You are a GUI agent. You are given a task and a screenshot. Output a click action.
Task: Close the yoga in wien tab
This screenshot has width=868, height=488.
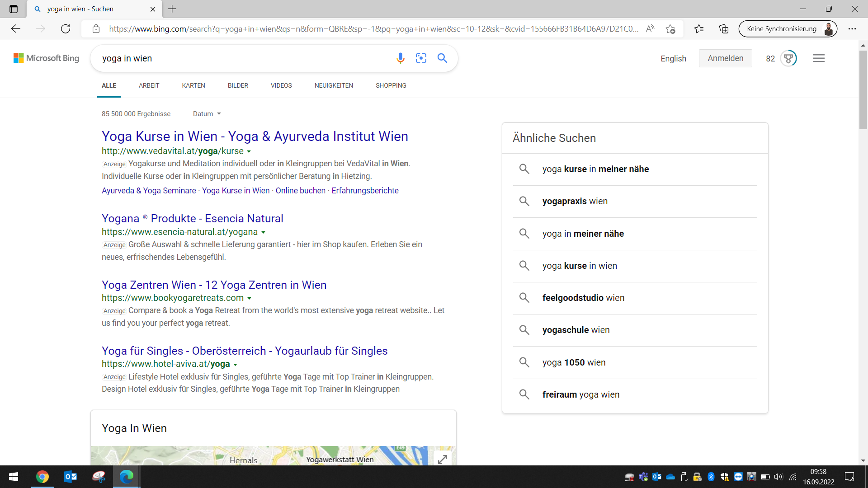(153, 9)
